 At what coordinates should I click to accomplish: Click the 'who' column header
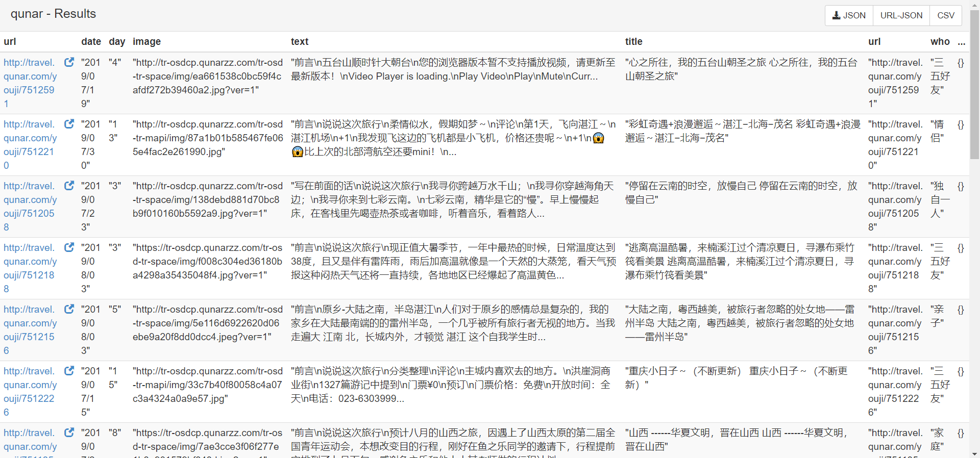point(940,41)
